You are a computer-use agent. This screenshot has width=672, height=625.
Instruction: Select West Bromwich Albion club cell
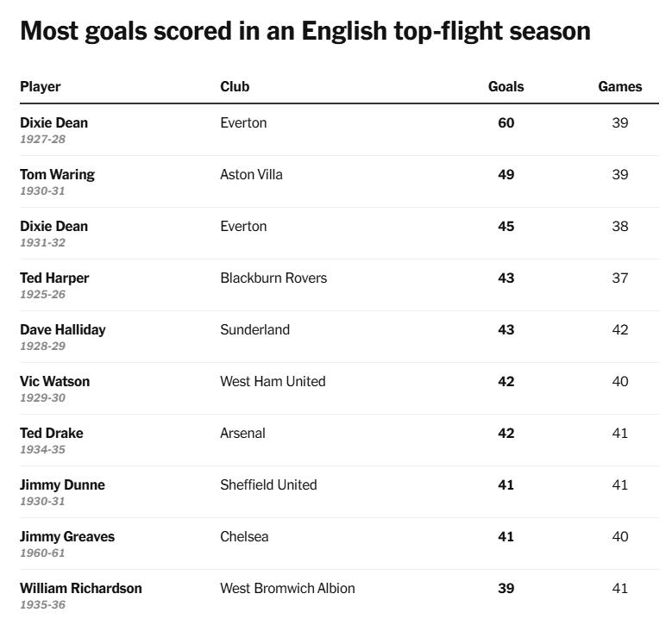pyautogui.click(x=287, y=588)
